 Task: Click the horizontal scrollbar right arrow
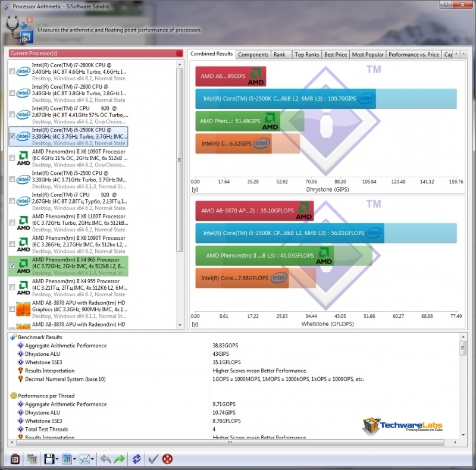(x=455, y=443)
